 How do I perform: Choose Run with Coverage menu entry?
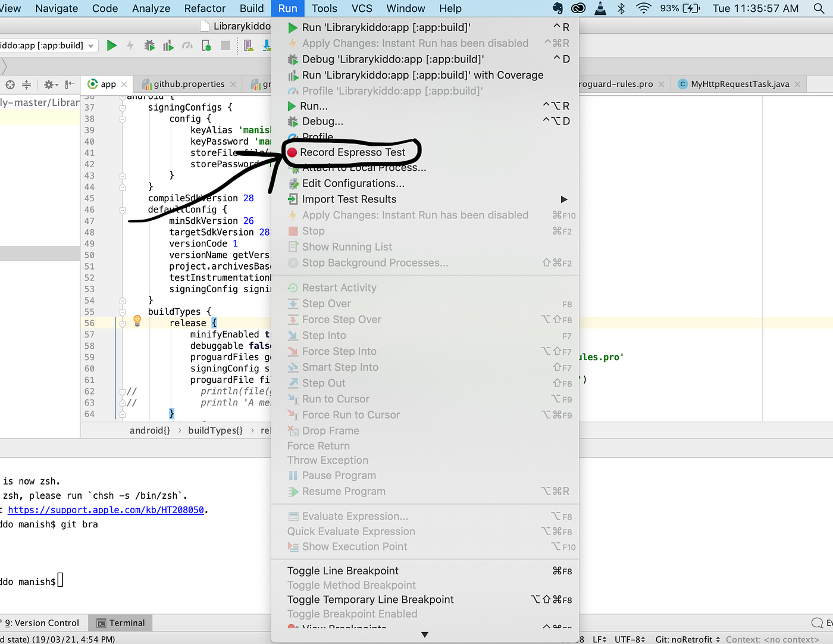[x=425, y=75]
